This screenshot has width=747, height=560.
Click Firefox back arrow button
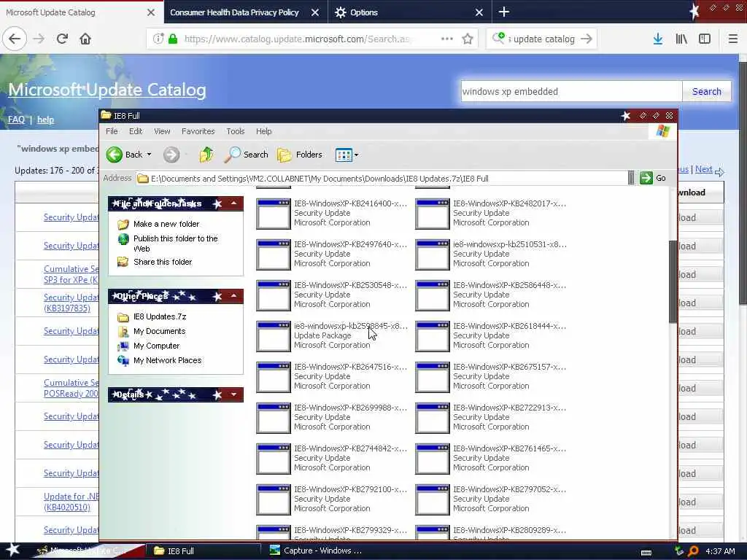15,39
